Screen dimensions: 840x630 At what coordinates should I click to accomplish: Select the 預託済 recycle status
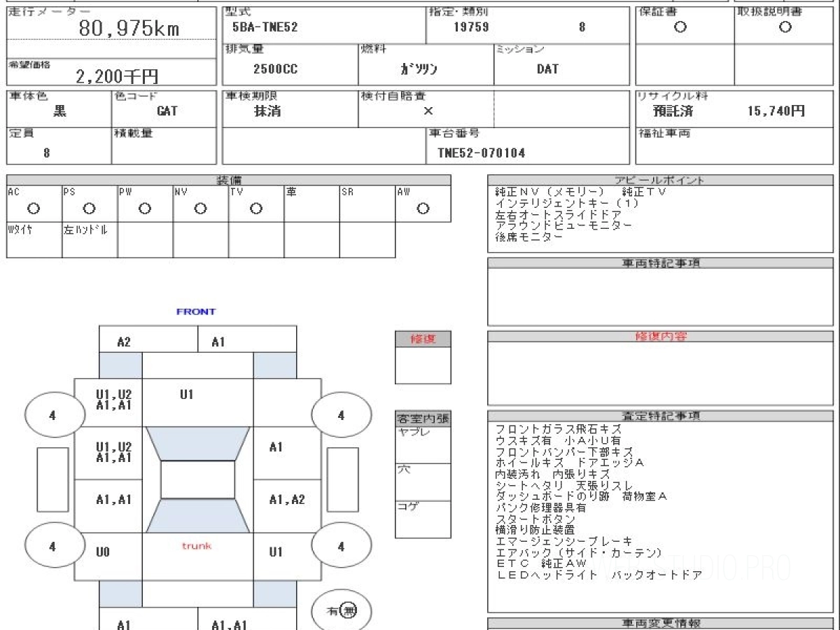pos(673,111)
